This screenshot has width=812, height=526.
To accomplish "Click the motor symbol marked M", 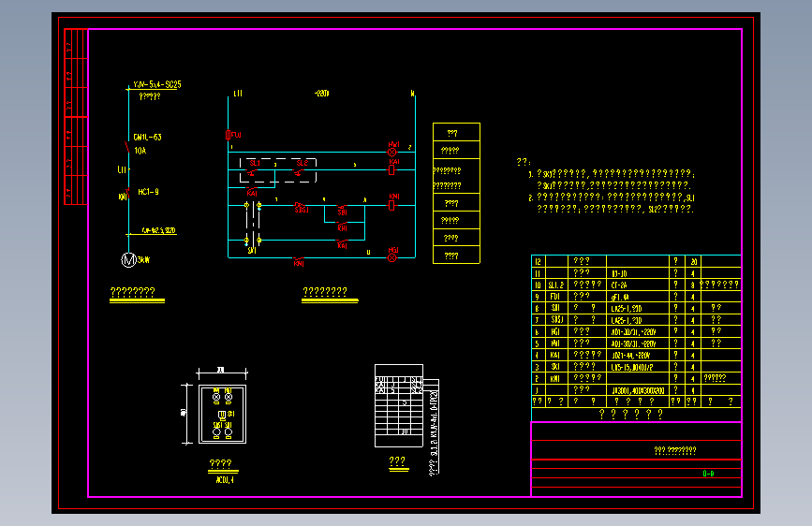I will 128,260.
